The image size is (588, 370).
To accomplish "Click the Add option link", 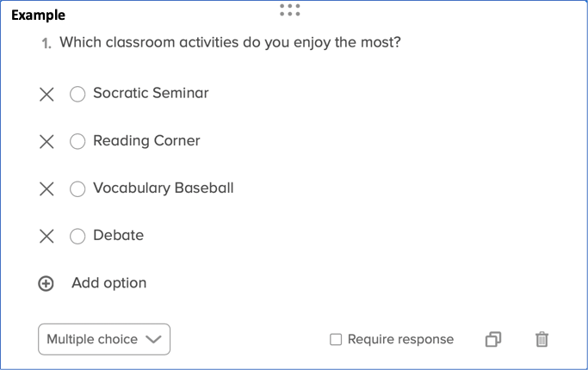I will (x=109, y=283).
